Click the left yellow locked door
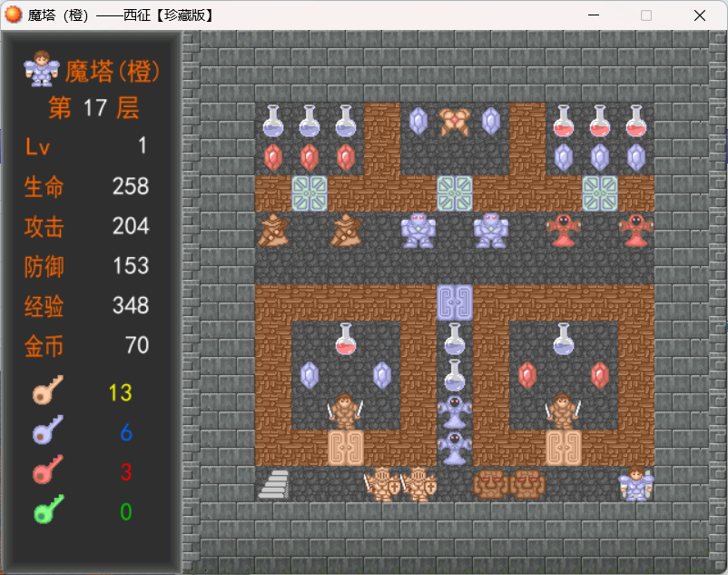Image resolution: width=728 pixels, height=575 pixels. coord(346,448)
